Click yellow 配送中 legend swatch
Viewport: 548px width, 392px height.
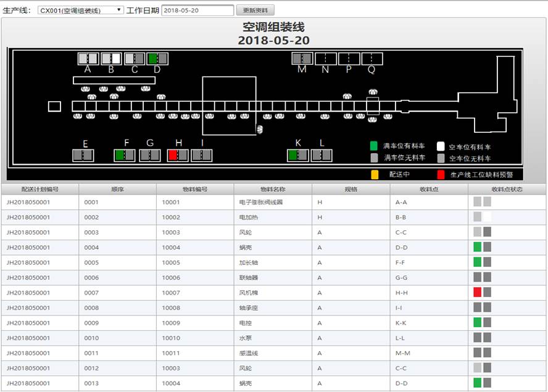(x=373, y=175)
